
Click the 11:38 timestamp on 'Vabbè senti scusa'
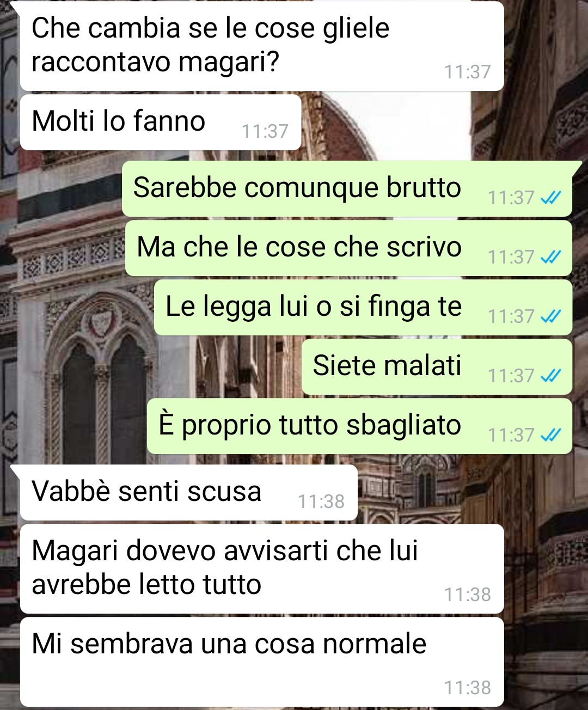pos(321,501)
